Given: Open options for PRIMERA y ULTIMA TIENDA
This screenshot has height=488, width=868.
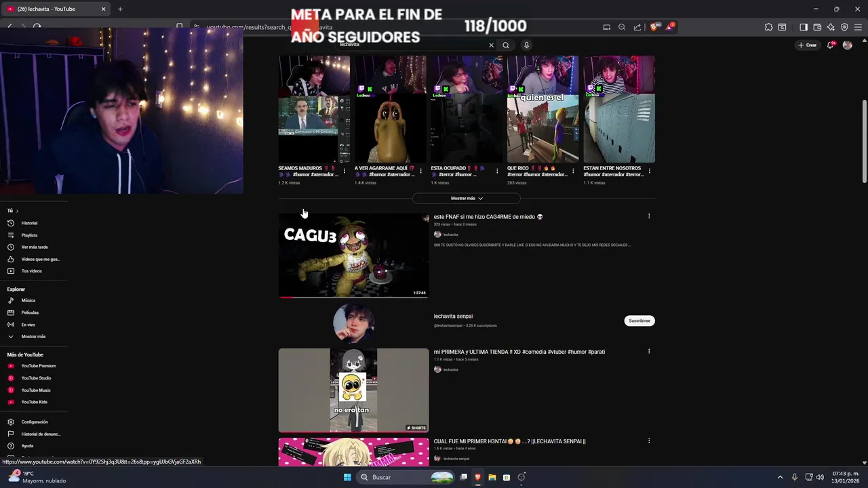Looking at the screenshot, I should pyautogui.click(x=649, y=351).
